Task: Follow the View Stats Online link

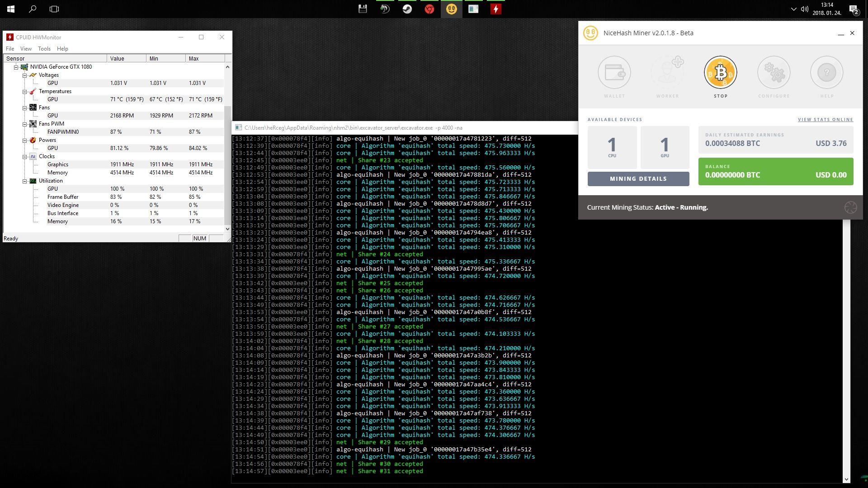Action: 825,120
